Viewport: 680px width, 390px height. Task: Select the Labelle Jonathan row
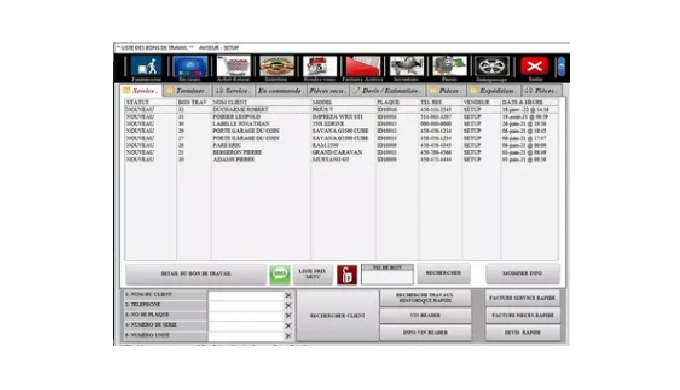pyautogui.click(x=342, y=124)
